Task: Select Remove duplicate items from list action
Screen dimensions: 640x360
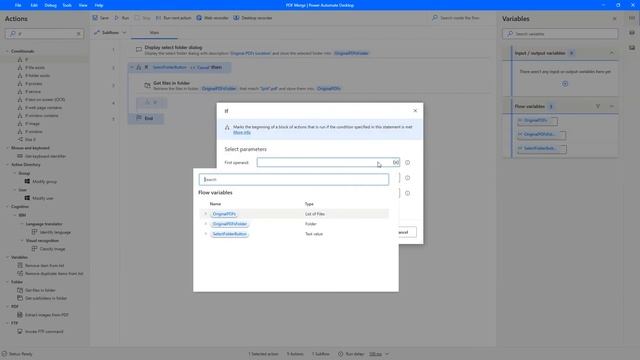Action: click(54, 274)
